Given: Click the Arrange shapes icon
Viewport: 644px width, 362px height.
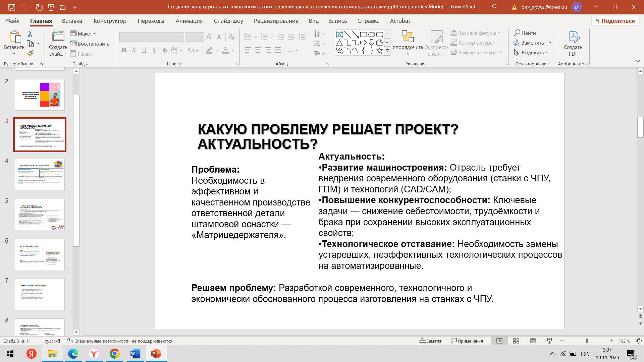Looking at the screenshot, I should point(408,36).
